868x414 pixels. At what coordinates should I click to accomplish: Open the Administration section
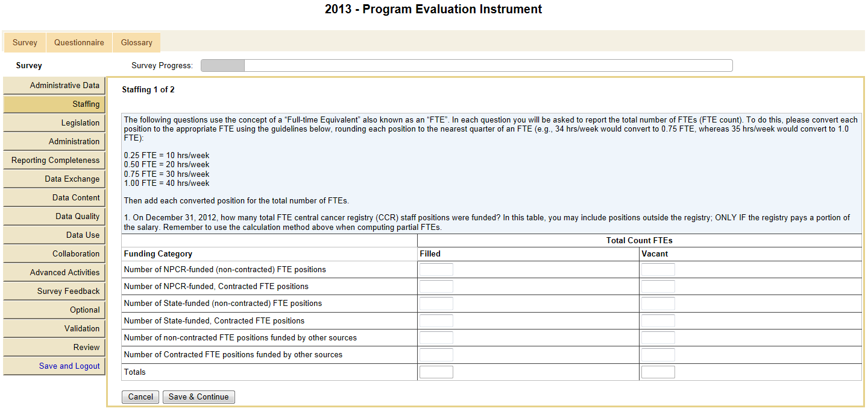pyautogui.click(x=54, y=142)
